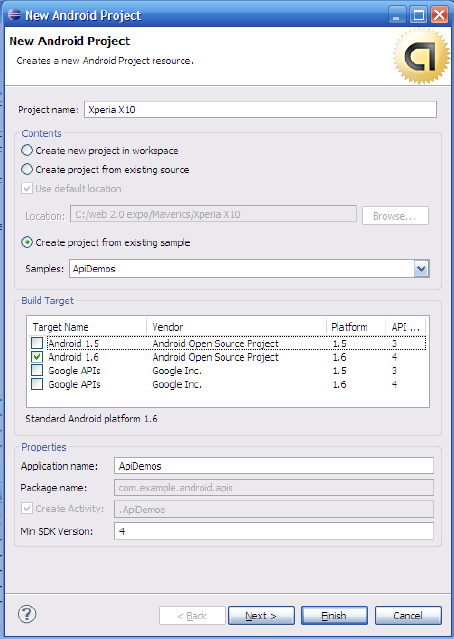Edit the Application name field
The image size is (454, 639).
coord(274,466)
